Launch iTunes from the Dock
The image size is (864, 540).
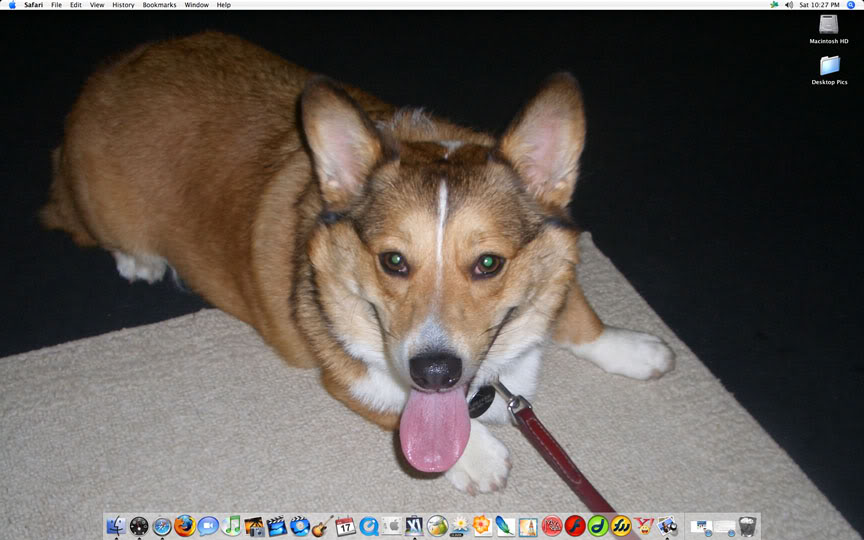pos(231,526)
